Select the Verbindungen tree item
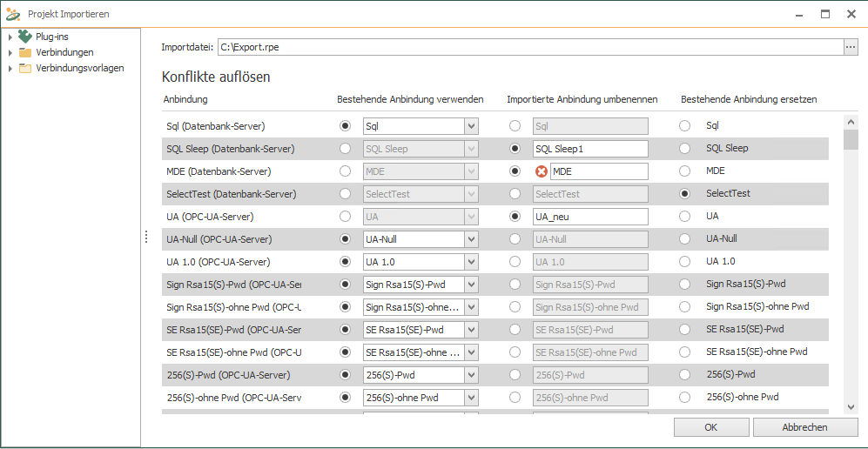The height and width of the screenshot is (449, 868). [64, 52]
